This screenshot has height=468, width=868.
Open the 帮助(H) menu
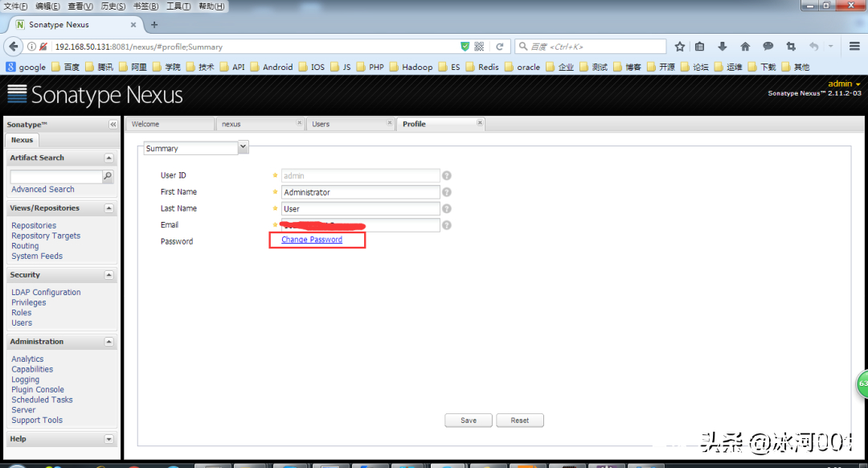click(x=211, y=6)
